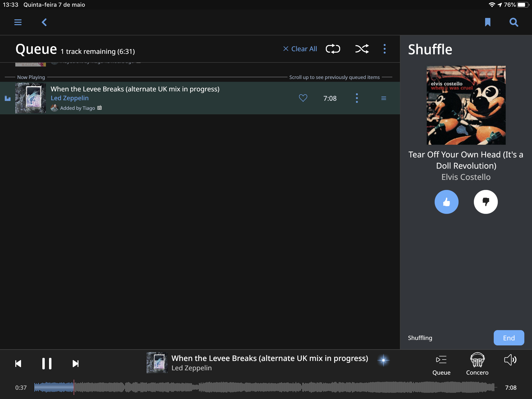Toggle queue shuffle mode icon

click(x=362, y=49)
